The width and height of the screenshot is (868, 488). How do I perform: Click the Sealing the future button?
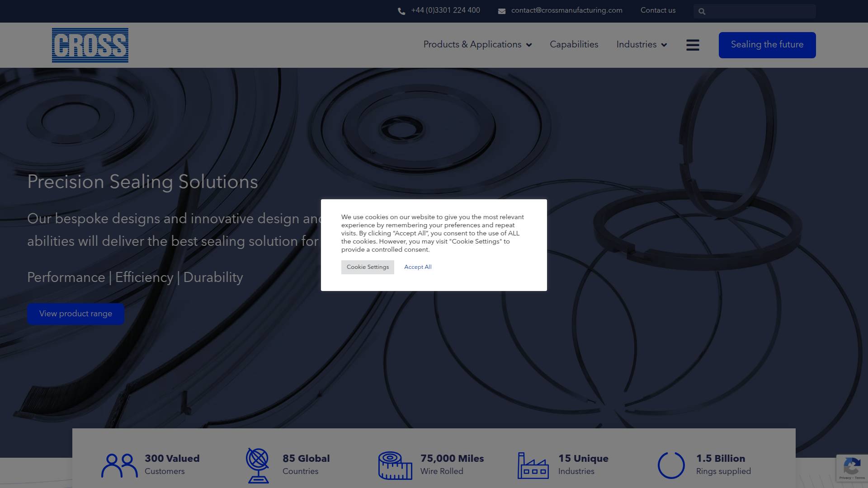767,45
